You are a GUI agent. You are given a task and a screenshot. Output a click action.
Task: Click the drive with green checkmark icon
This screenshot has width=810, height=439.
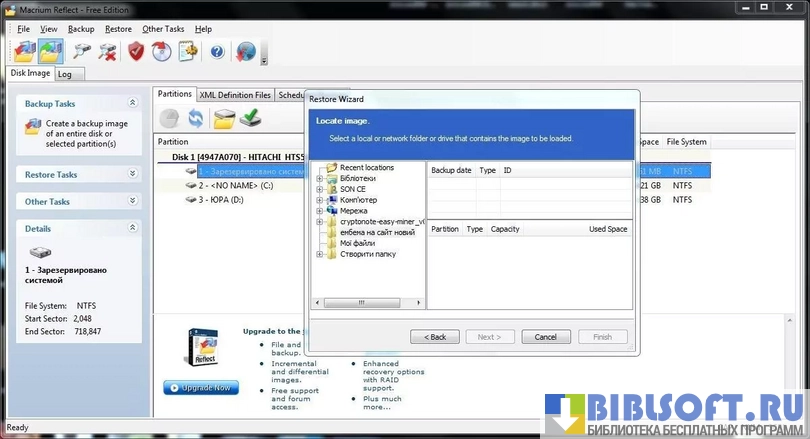(x=251, y=119)
